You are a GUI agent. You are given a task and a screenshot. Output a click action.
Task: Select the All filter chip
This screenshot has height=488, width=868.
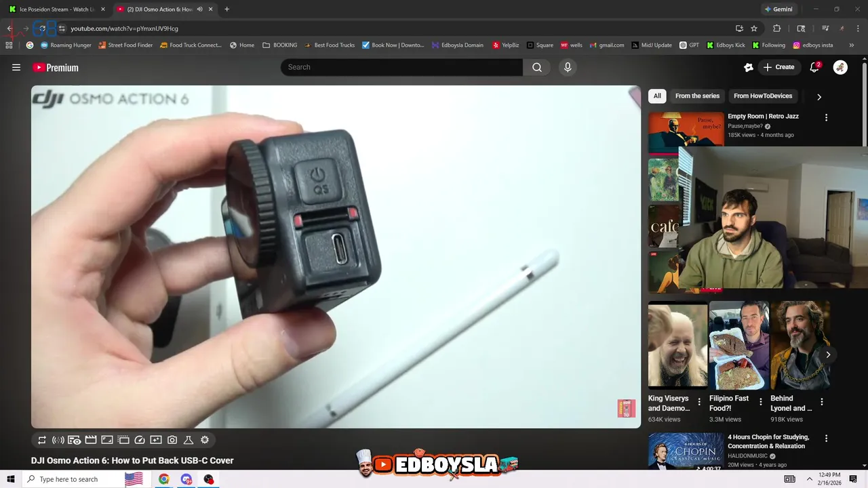[657, 96]
